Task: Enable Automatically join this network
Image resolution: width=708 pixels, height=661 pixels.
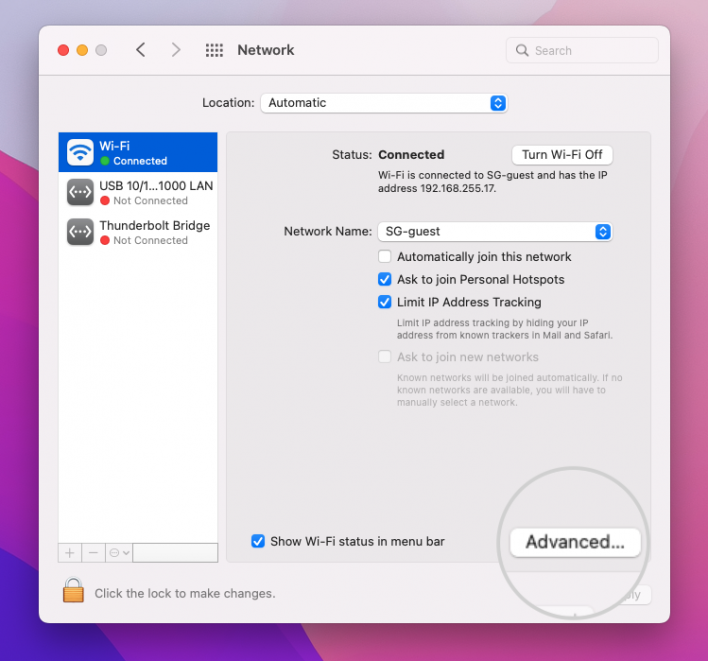Action: click(x=384, y=256)
